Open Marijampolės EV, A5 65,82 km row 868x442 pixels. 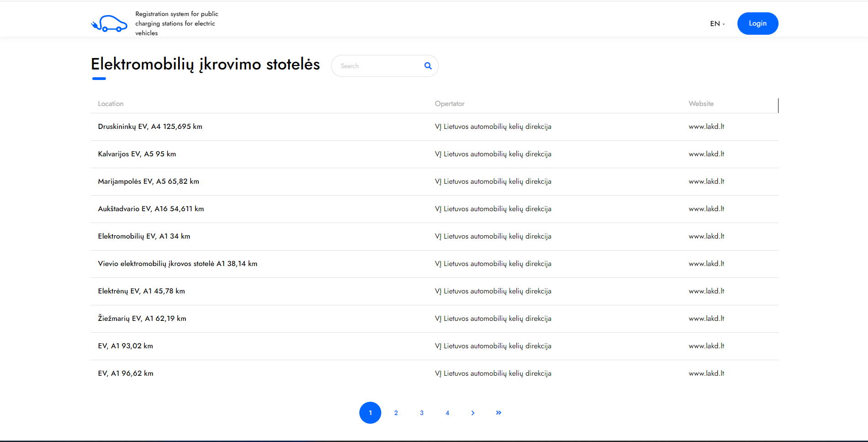click(x=435, y=181)
